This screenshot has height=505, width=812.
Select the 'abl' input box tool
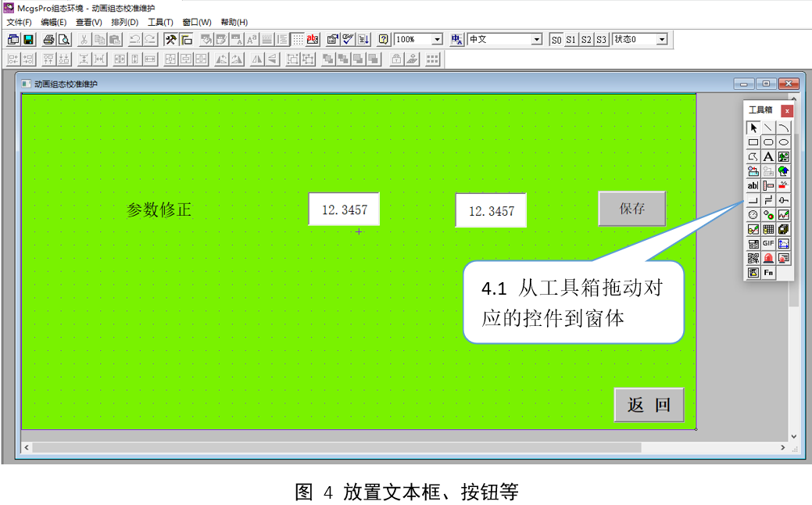[x=753, y=186]
